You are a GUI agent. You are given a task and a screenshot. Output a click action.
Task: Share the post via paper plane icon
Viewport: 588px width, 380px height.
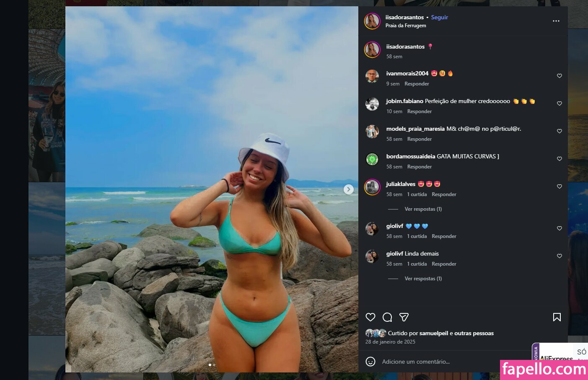pos(404,317)
